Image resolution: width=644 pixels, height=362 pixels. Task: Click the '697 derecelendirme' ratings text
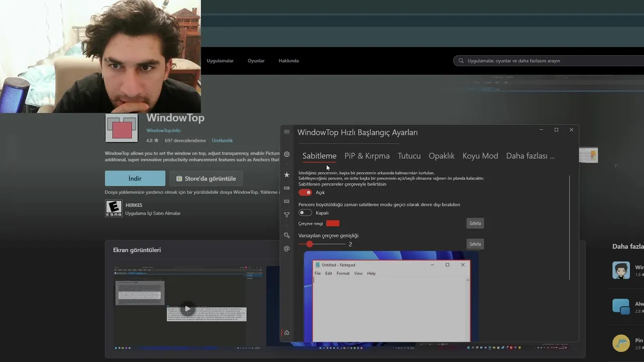coord(185,141)
